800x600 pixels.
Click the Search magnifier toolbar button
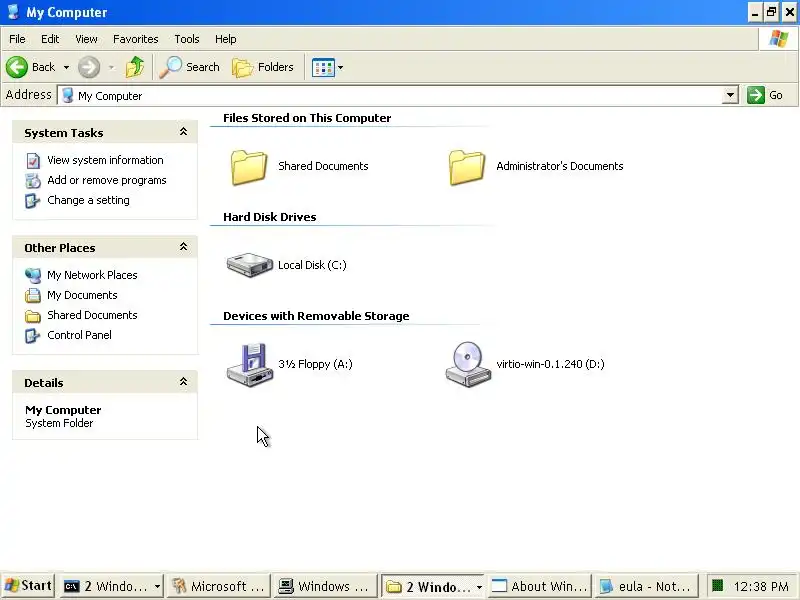pos(189,67)
